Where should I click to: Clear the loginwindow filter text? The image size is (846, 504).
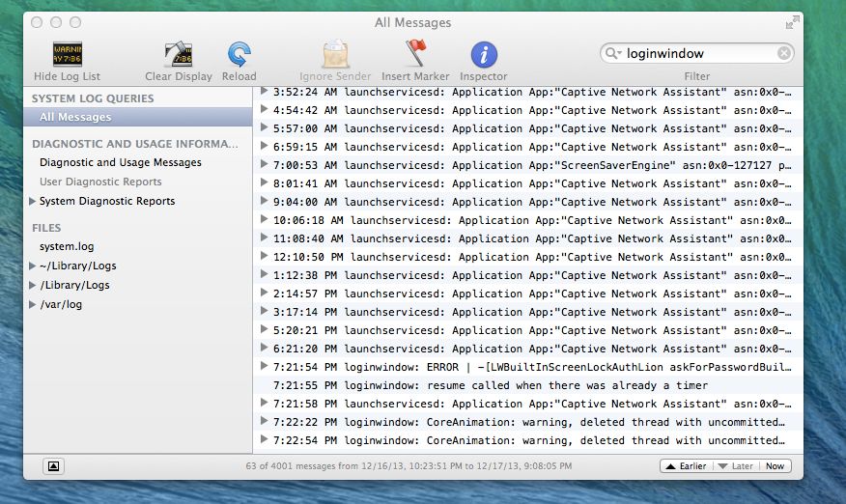(x=784, y=53)
